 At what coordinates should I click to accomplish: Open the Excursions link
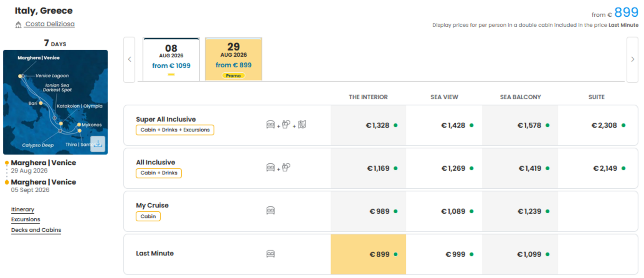[26, 219]
